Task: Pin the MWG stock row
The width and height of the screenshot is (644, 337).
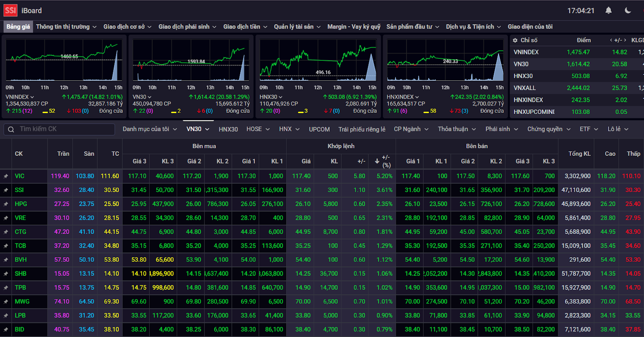Action: tap(6, 302)
